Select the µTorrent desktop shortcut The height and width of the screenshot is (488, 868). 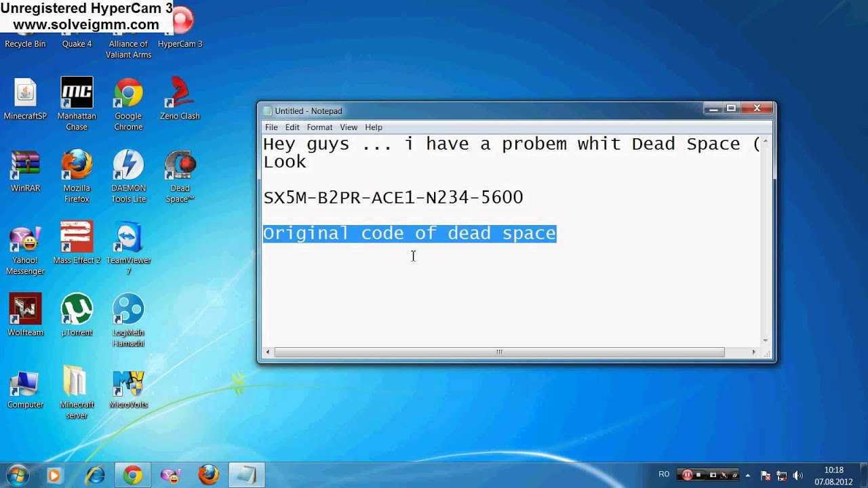tap(77, 315)
